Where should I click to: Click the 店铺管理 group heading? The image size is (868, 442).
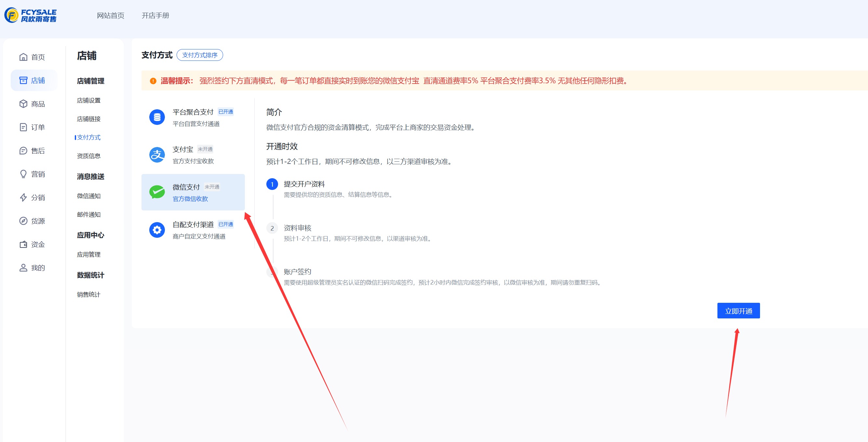pos(91,81)
